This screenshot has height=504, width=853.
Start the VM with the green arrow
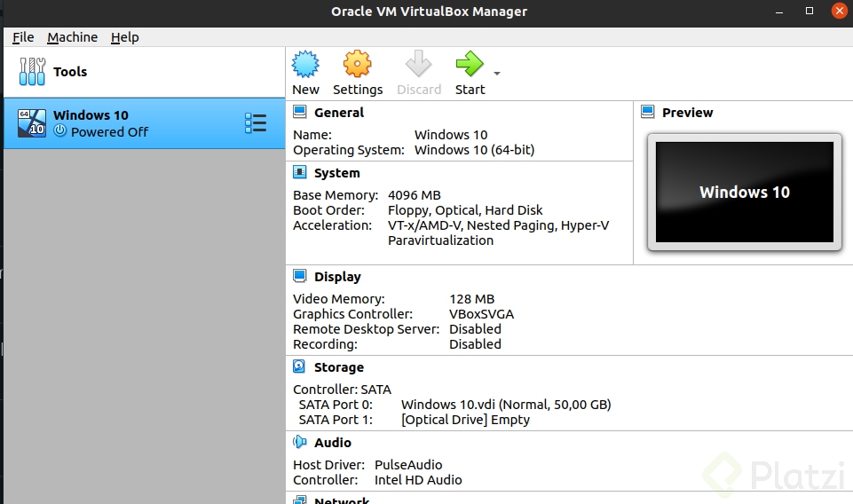pyautogui.click(x=470, y=64)
